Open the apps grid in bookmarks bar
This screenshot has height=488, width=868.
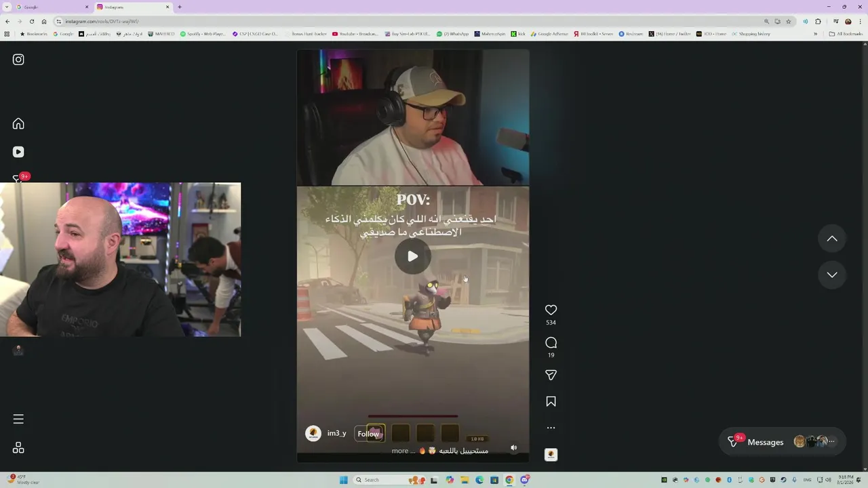[x=7, y=34]
